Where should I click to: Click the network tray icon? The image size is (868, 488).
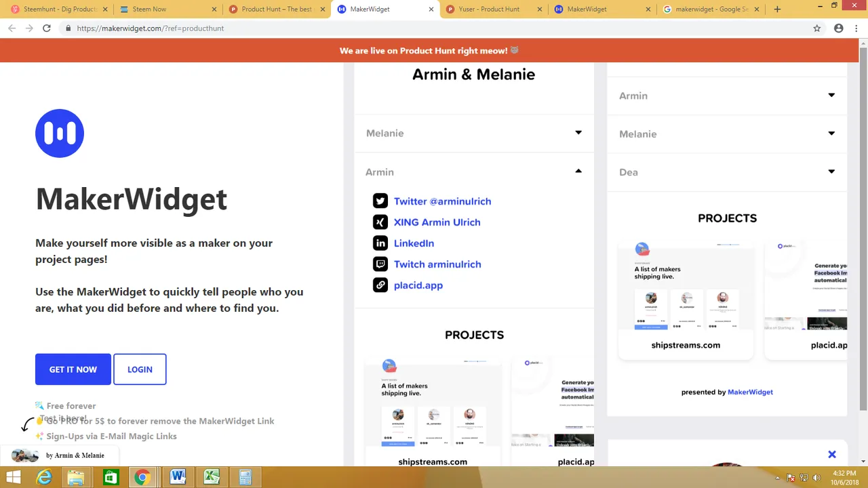804,478
